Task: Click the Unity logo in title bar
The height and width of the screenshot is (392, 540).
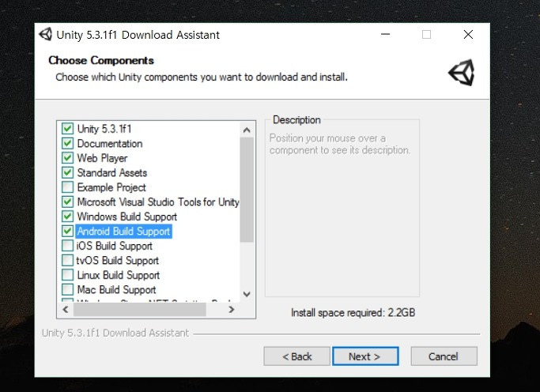Action: point(45,35)
